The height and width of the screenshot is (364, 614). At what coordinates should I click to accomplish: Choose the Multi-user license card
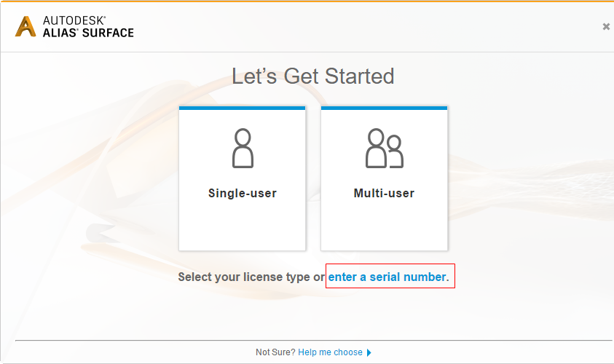point(384,178)
